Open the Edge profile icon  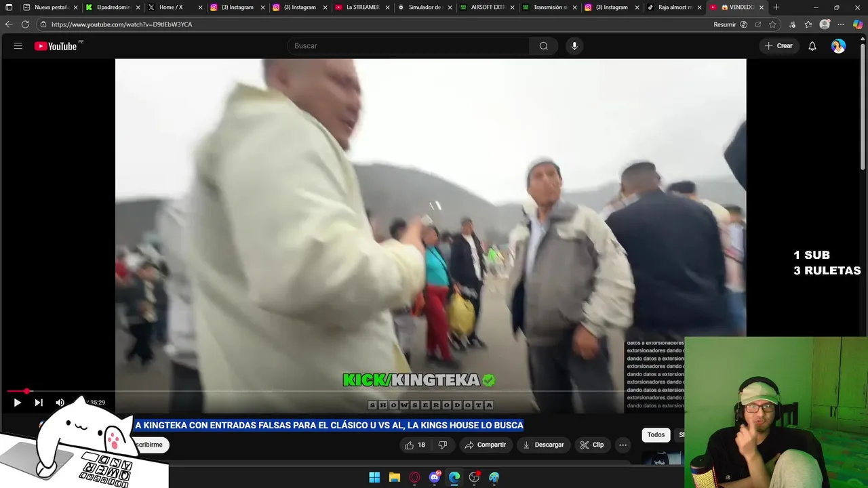pos(825,24)
